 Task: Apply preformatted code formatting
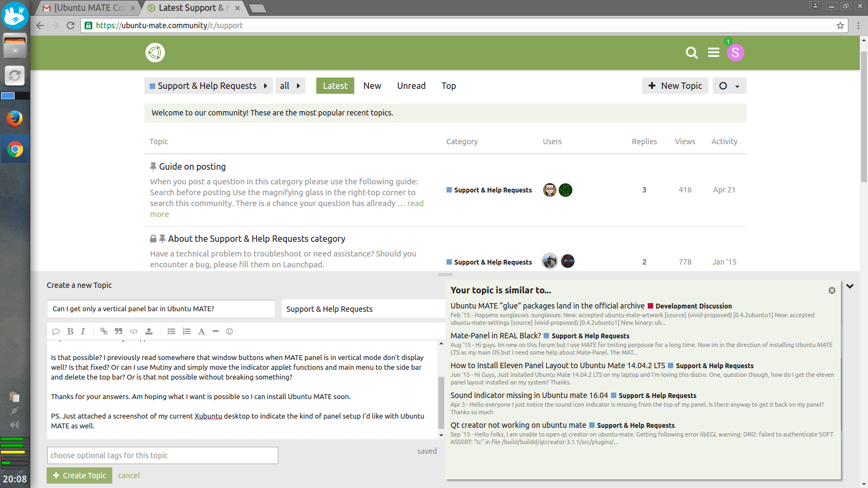click(x=133, y=331)
